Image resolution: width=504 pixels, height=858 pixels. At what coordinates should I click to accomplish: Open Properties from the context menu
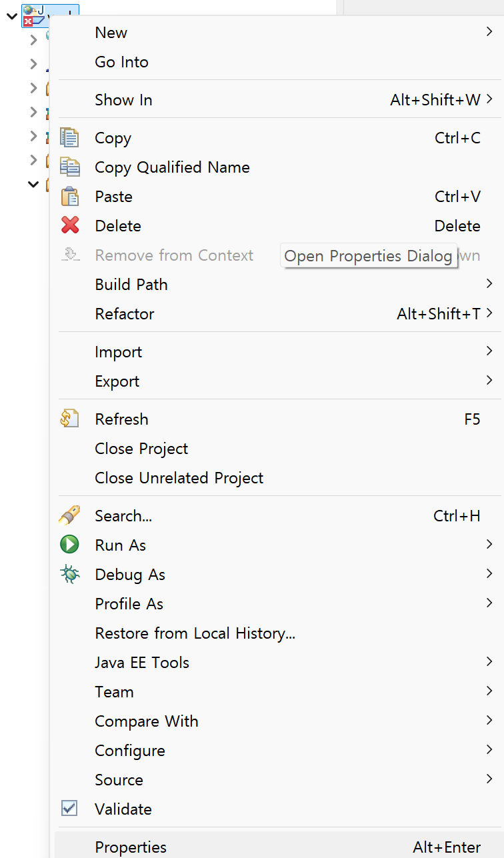click(x=131, y=847)
